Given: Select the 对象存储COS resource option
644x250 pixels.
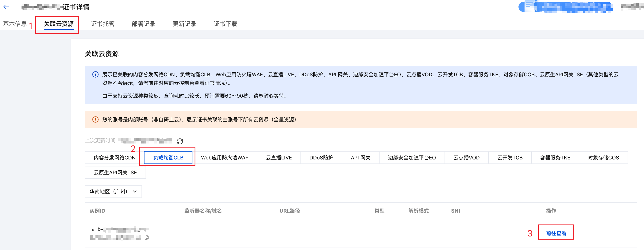Looking at the screenshot, I should [603, 158].
